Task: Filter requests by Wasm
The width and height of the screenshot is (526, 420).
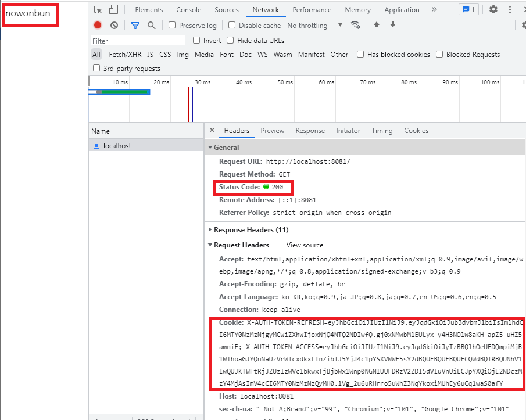Action: 283,54
